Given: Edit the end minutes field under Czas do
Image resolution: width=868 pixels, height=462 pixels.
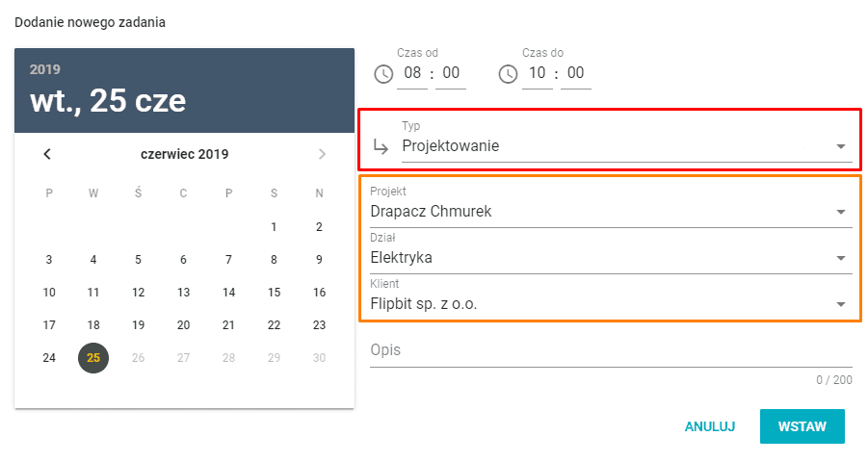Looking at the screenshot, I should [x=576, y=74].
